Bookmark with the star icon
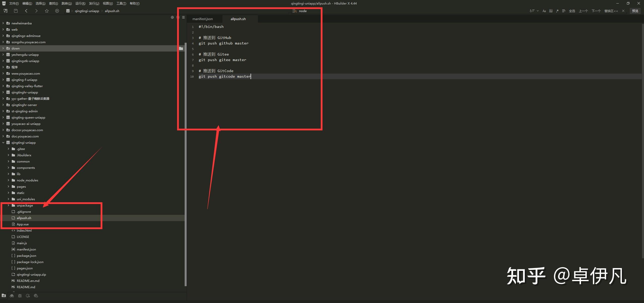The image size is (644, 303). (x=47, y=11)
